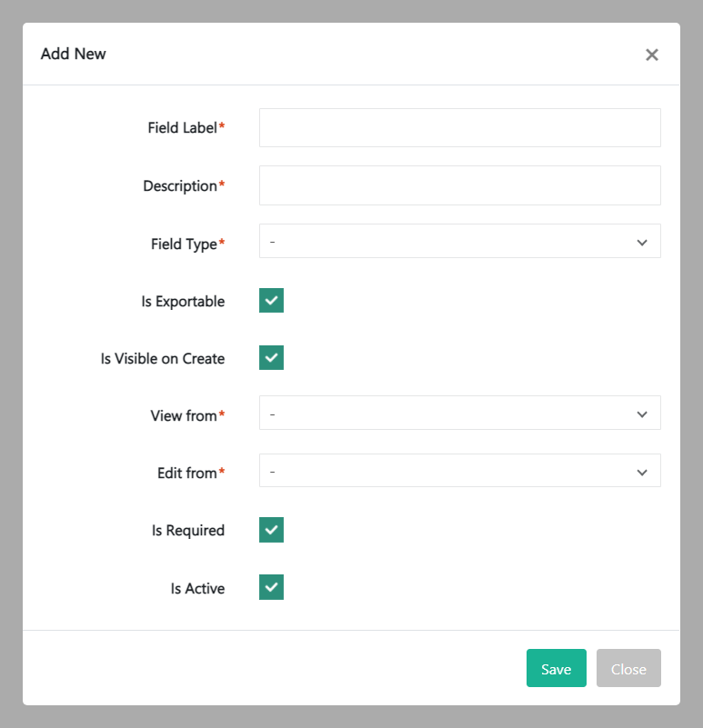Image resolution: width=703 pixels, height=728 pixels.
Task: Open the View from dropdown
Action: click(459, 413)
